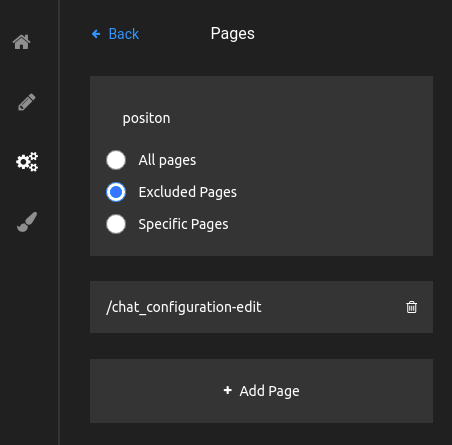Select the /chat_configuration-edit page entry
This screenshot has width=452, height=445.
pos(261,307)
